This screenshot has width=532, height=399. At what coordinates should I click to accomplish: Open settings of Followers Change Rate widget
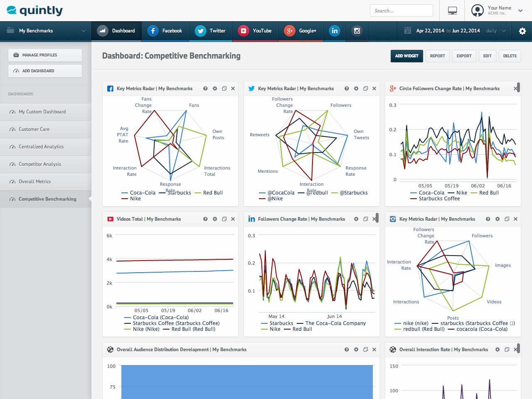pos(356,219)
